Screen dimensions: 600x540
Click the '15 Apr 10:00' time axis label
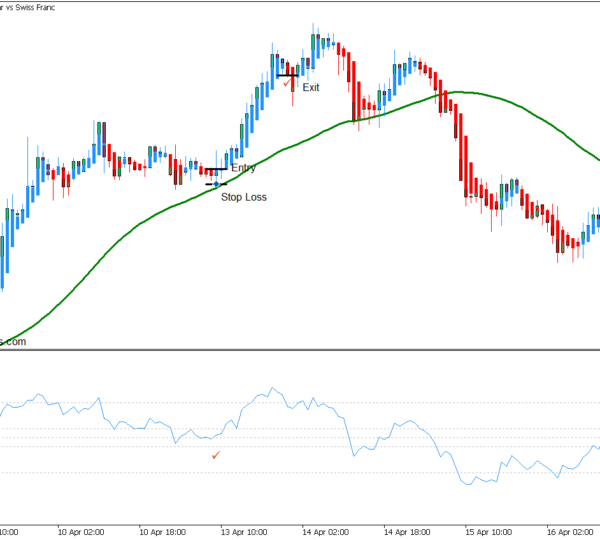click(486, 532)
